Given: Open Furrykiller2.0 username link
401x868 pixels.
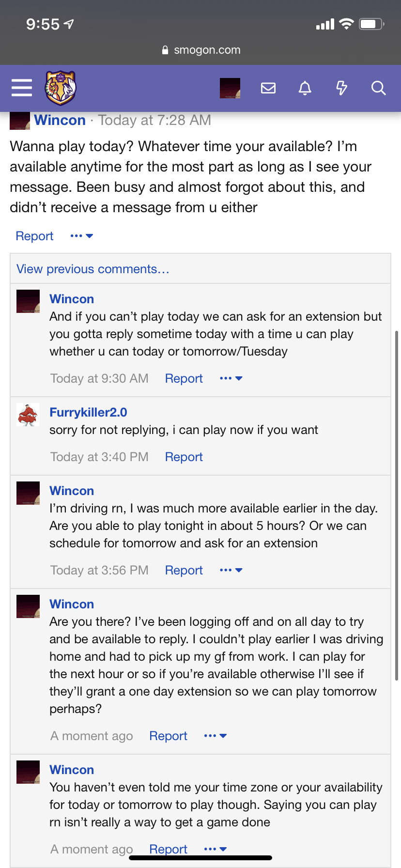Looking at the screenshot, I should tap(88, 412).
